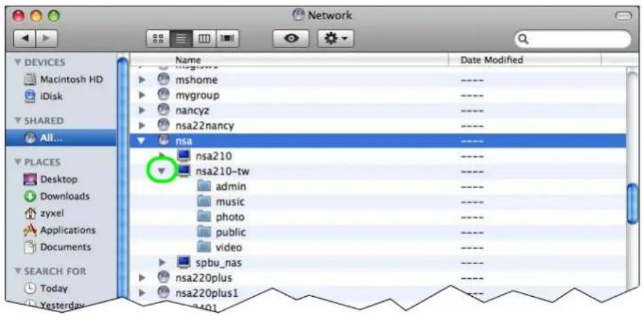The width and height of the screenshot is (644, 316).
Task: Select the mshome network icon
Action: 163,80
